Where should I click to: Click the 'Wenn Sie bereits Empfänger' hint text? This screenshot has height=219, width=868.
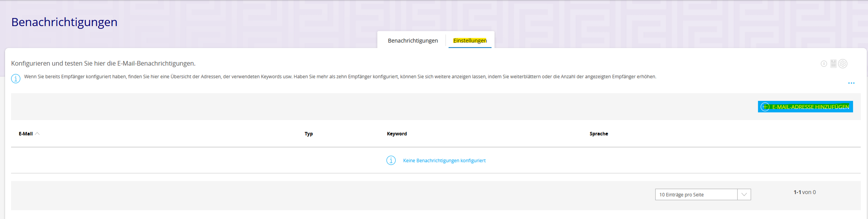point(340,76)
